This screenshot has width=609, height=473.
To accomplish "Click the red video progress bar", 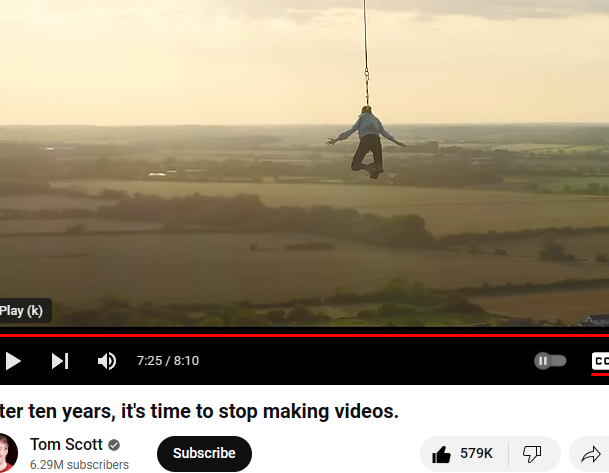I will 304,335.
